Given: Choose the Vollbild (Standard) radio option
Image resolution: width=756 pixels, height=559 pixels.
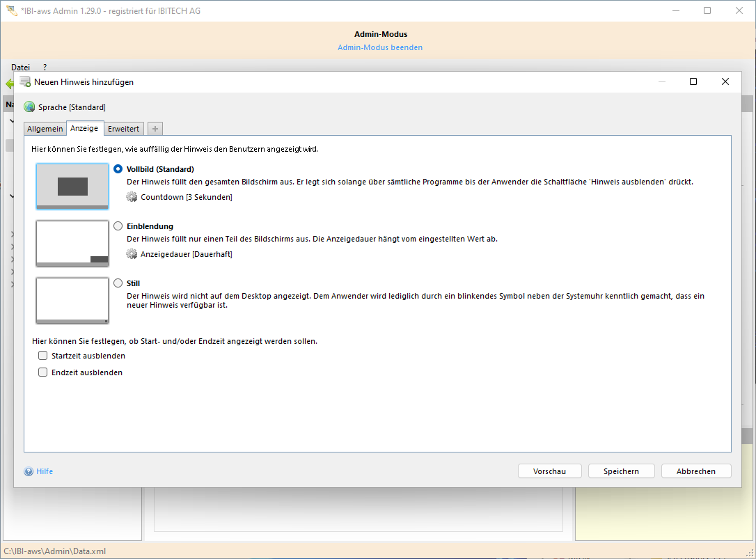Looking at the screenshot, I should 118,169.
